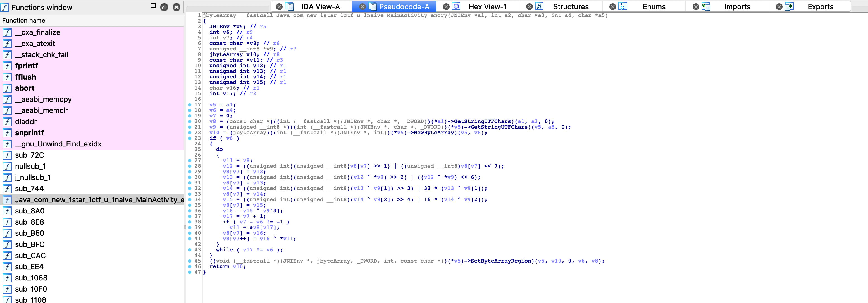
Task: Select sub_B50 in the function list
Action: point(92,233)
